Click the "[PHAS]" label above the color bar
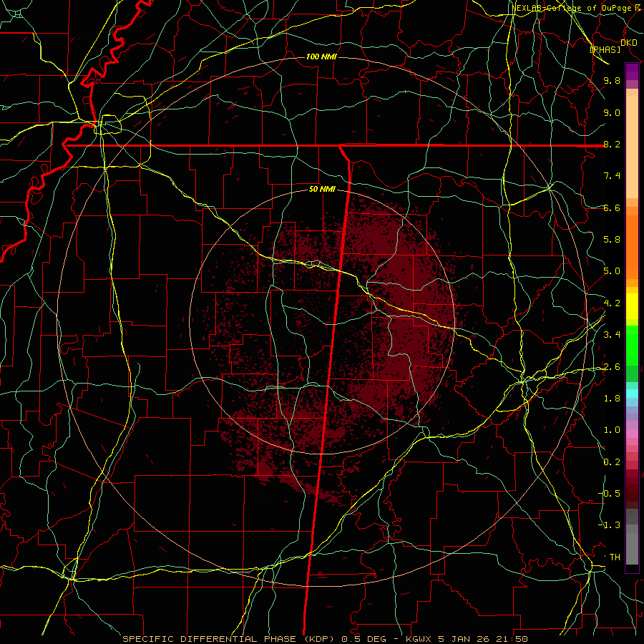 click(605, 49)
